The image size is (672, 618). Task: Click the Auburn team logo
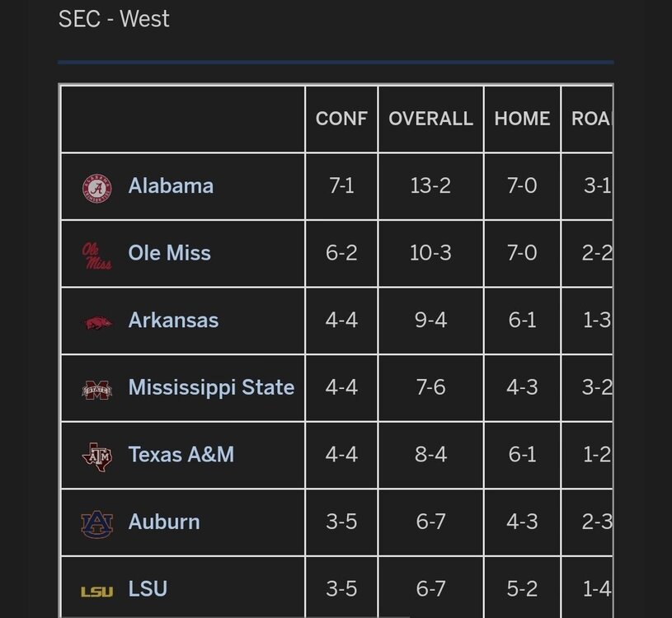point(96,523)
